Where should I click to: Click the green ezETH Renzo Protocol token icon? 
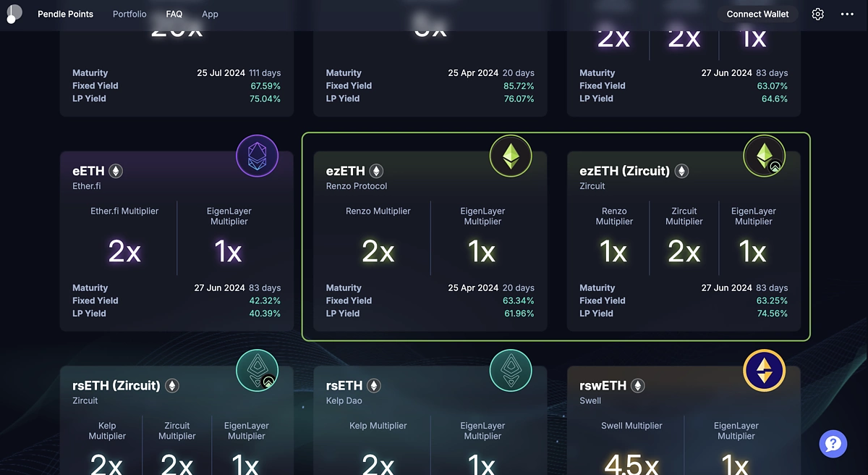[x=511, y=156]
